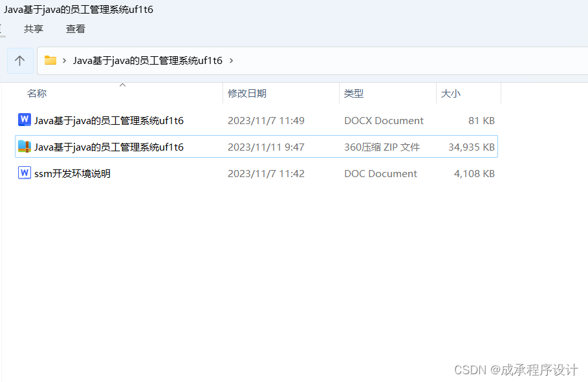This screenshot has width=588, height=382.
Task: Click the Word icon of the DOCX file
Action: pyautogui.click(x=25, y=120)
